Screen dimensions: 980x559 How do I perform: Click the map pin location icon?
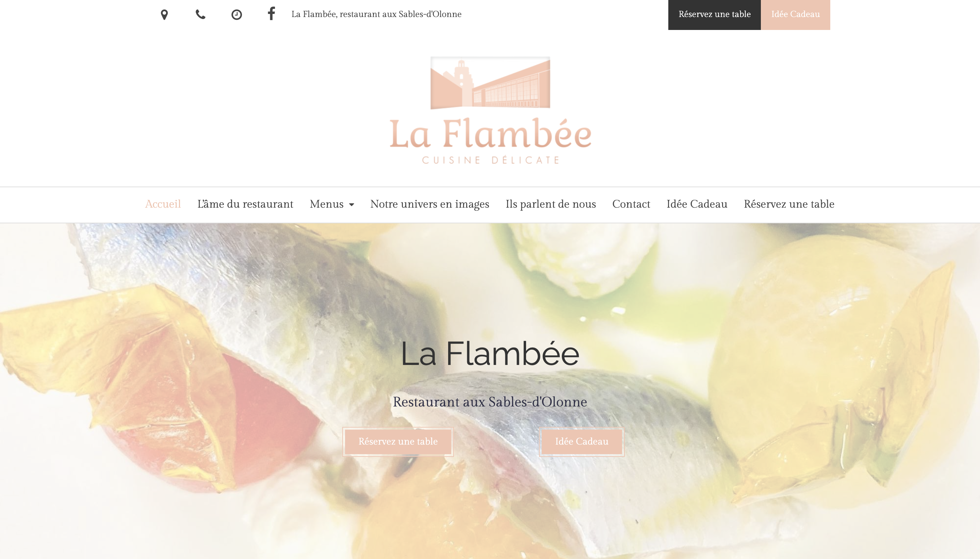164,15
